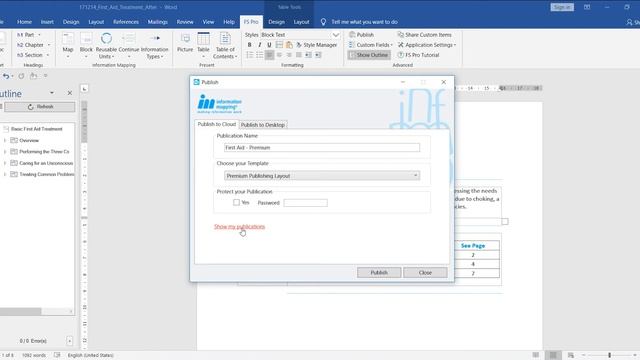Screen dimensions: 640x360
Task: Click the Publish button in the dialog
Action: (379, 272)
